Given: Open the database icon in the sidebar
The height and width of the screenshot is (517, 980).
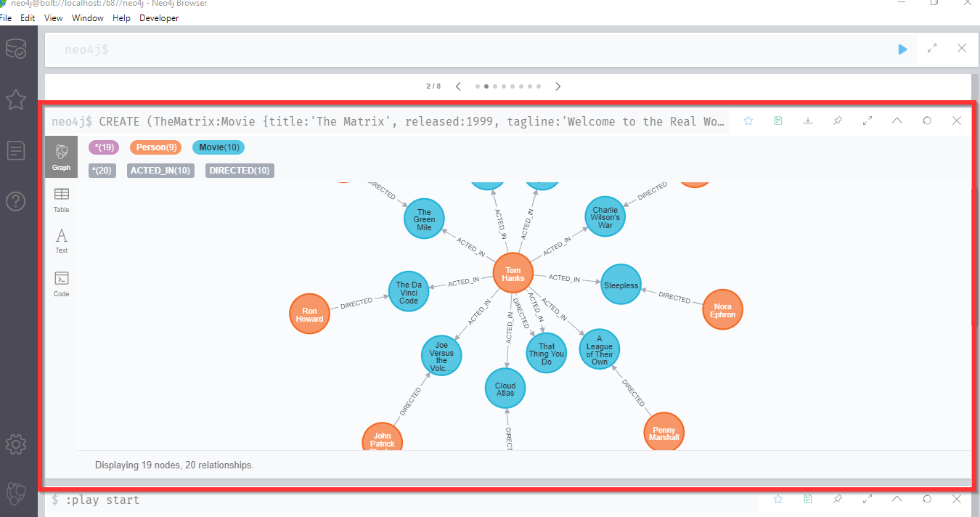Looking at the screenshot, I should pyautogui.click(x=16, y=49).
